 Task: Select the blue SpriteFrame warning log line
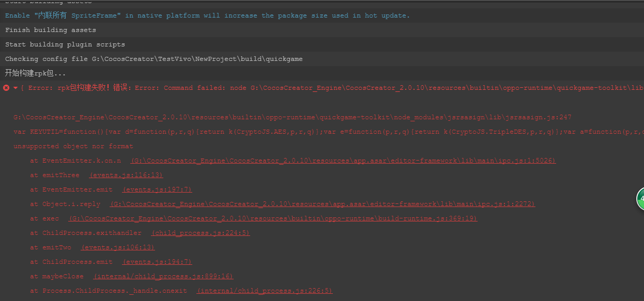[322, 15]
